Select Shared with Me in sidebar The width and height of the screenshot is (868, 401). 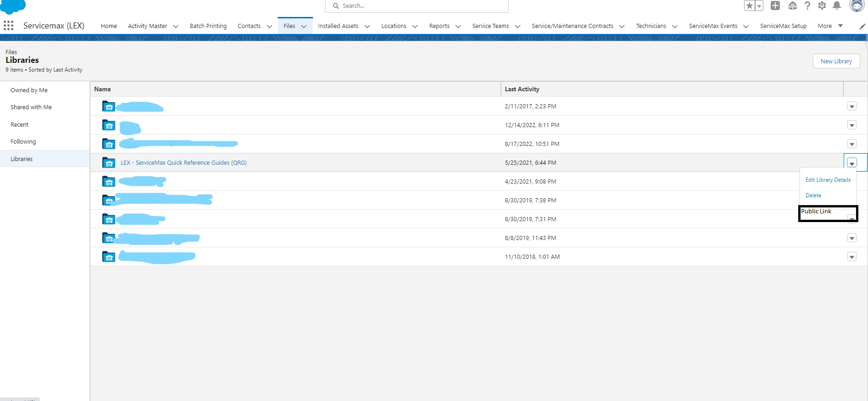coord(31,107)
